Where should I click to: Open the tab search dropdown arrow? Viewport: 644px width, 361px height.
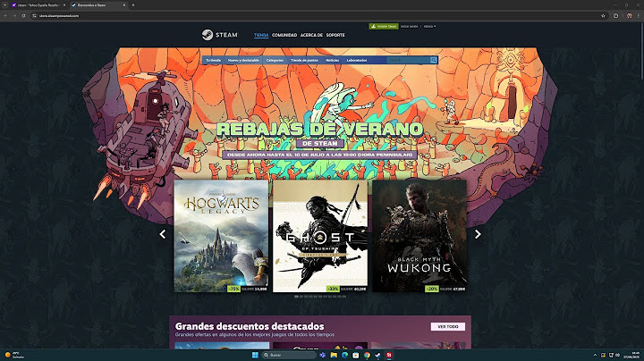(x=4, y=5)
